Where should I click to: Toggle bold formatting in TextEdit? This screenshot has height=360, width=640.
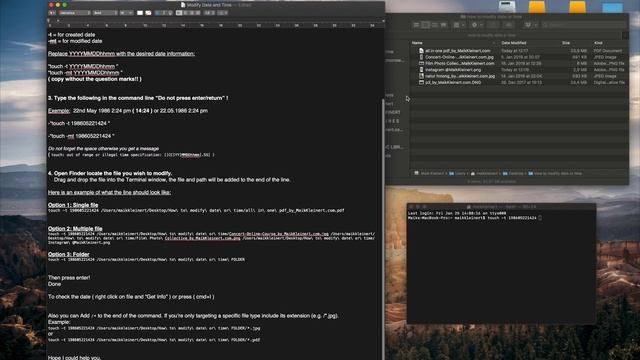tap(157, 13)
